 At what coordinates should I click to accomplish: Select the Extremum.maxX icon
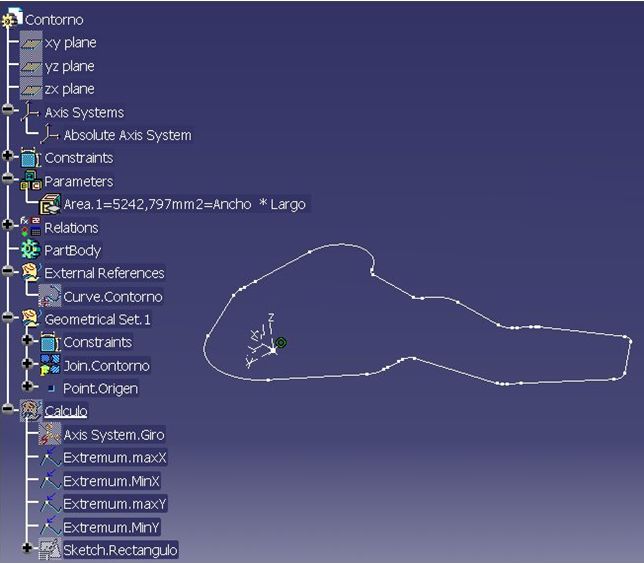(50, 458)
